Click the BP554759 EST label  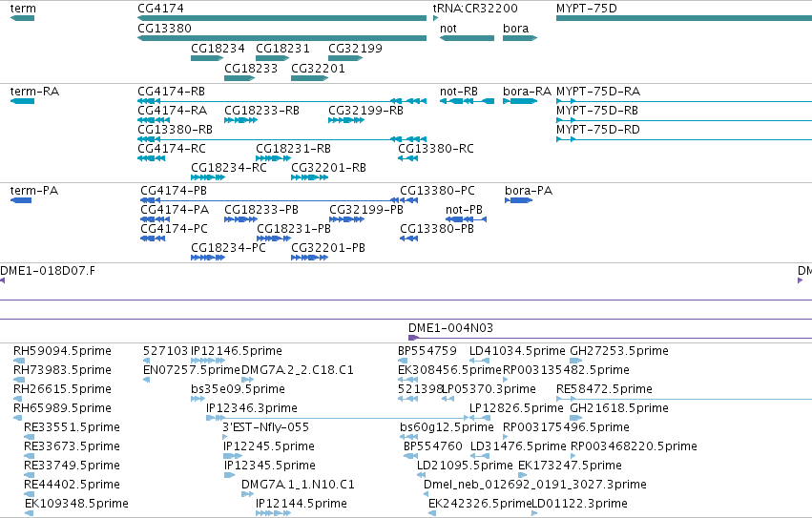tap(427, 351)
